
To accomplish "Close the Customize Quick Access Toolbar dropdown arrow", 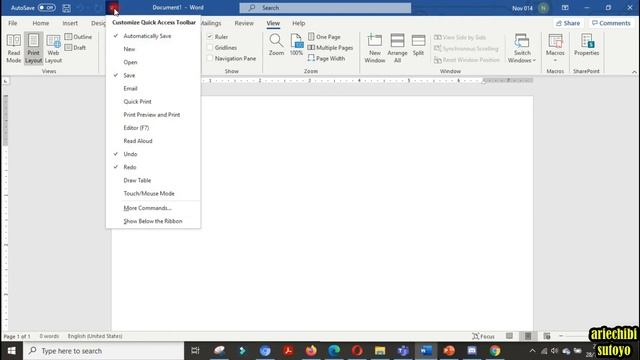I will (x=112, y=8).
